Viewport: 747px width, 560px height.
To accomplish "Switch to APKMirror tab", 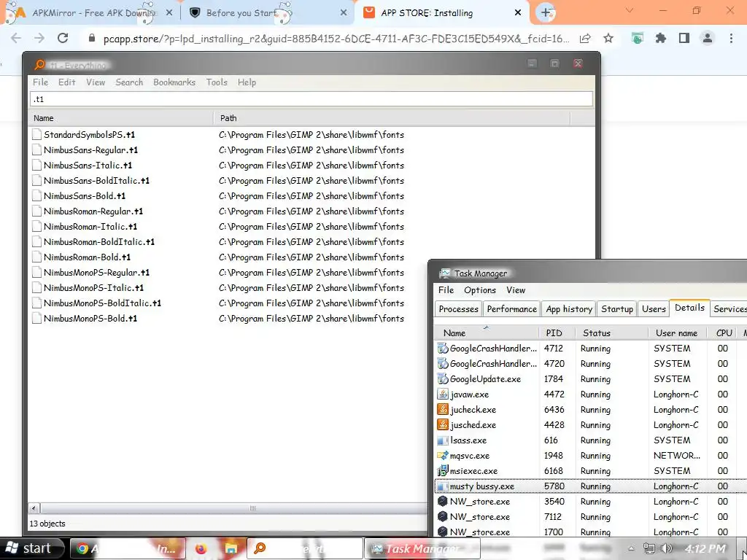I will click(90, 13).
